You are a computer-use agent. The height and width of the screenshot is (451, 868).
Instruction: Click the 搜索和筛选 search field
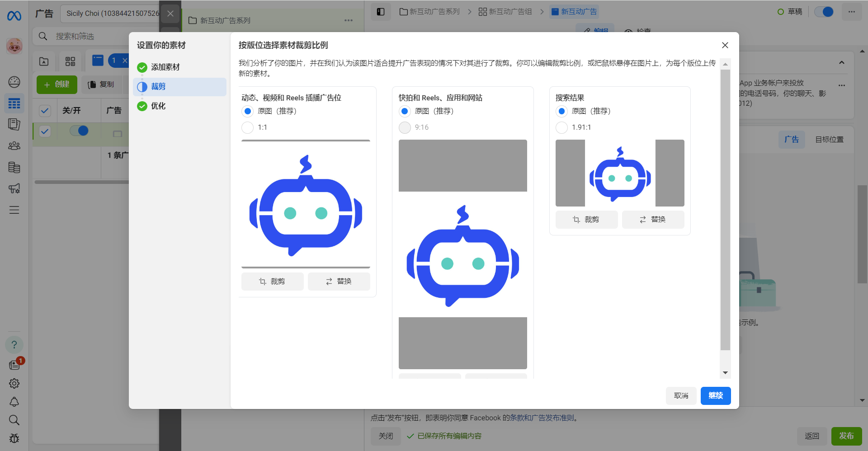click(90, 36)
